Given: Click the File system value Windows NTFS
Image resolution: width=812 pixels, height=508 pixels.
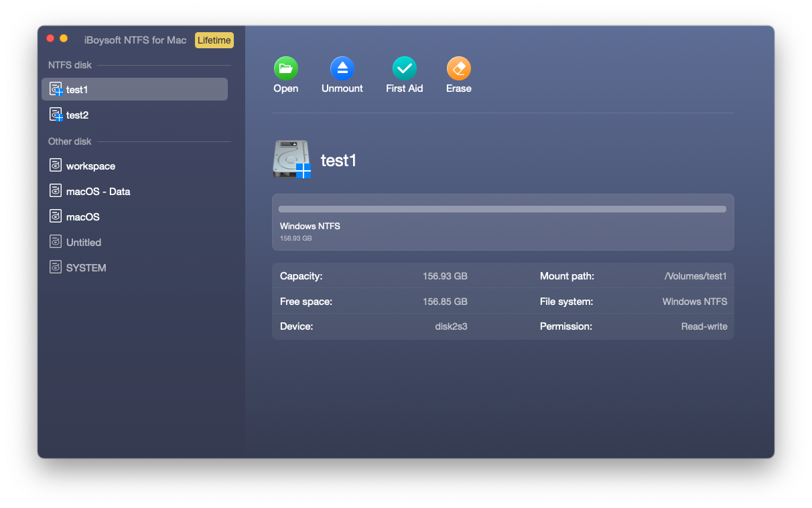Looking at the screenshot, I should [x=695, y=302].
